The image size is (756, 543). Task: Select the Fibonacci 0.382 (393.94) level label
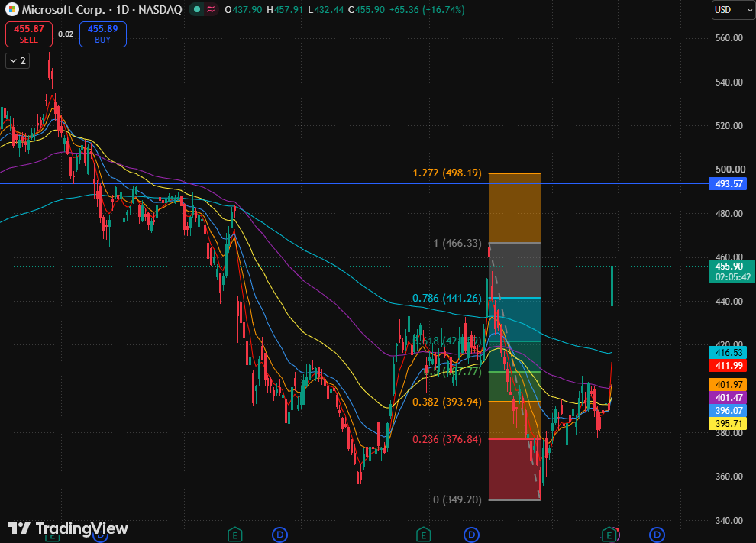(447, 402)
